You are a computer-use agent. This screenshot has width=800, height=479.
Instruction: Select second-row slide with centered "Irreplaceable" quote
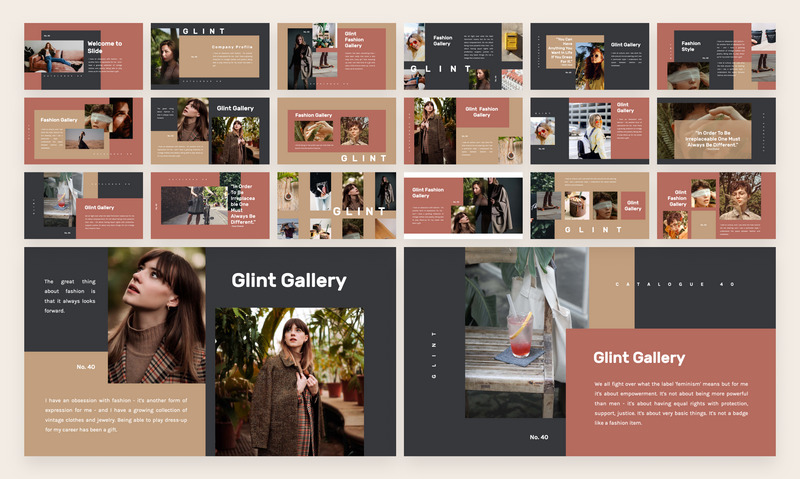[716, 130]
